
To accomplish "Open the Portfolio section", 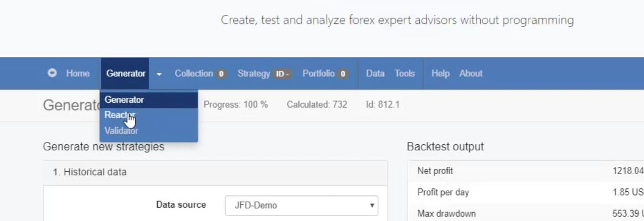I will [318, 73].
